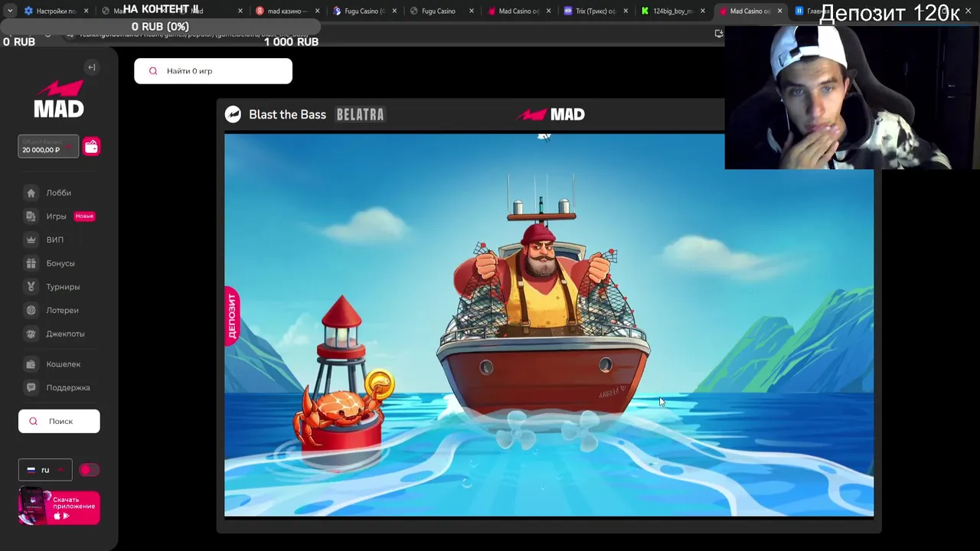
Task: Open the ru language dropdown
Action: point(45,470)
